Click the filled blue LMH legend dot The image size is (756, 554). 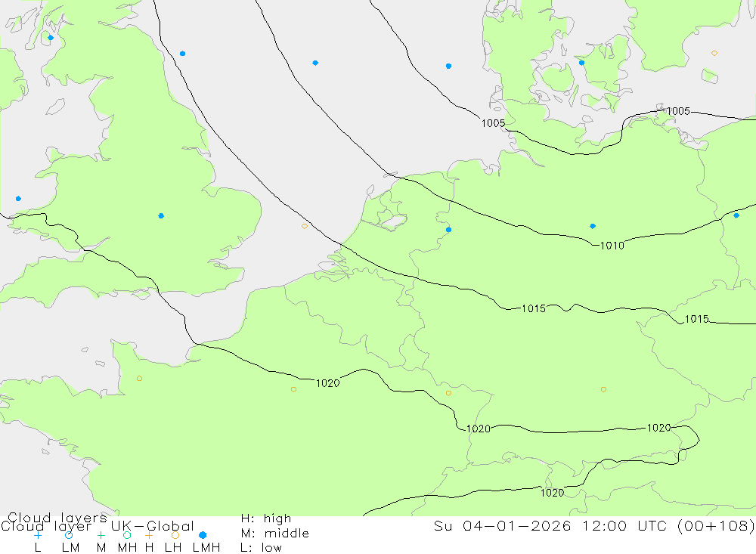(x=203, y=535)
